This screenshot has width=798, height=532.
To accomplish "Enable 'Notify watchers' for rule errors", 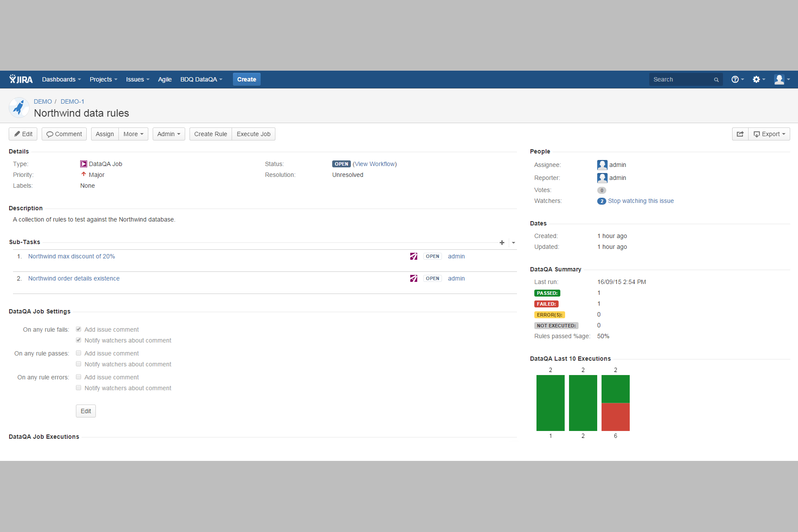I will [78, 388].
